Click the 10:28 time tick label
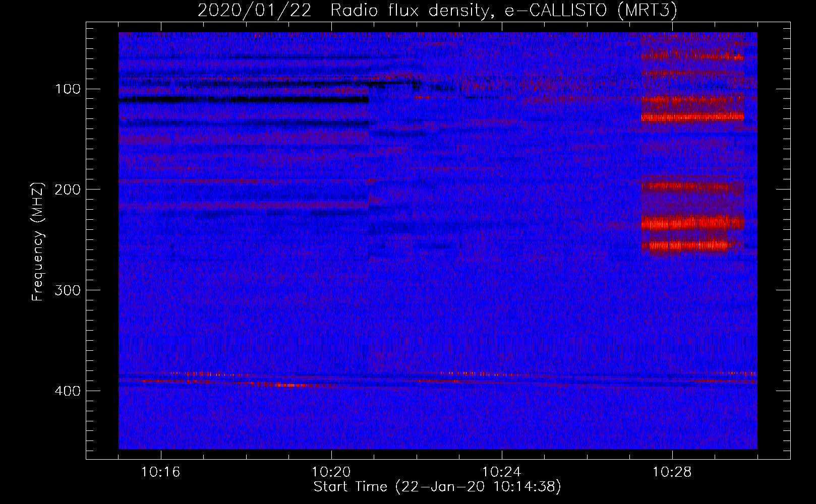The height and width of the screenshot is (504, 816). [x=672, y=472]
